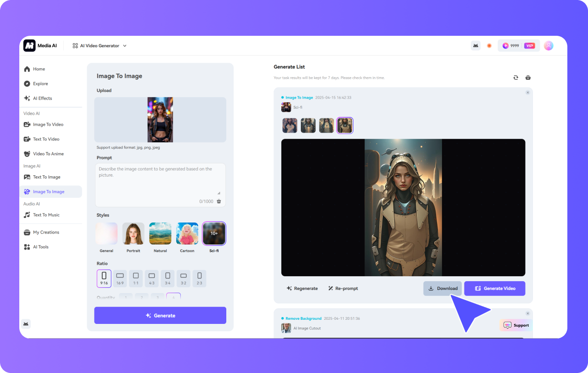Click the Remove Background task label
The height and width of the screenshot is (373, 588).
[x=303, y=318]
